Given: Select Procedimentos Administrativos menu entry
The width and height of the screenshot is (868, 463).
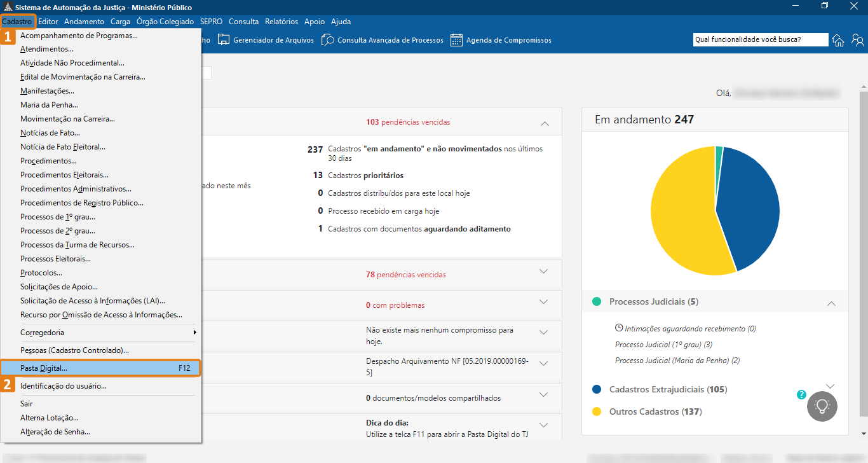Looking at the screenshot, I should 101,189.
